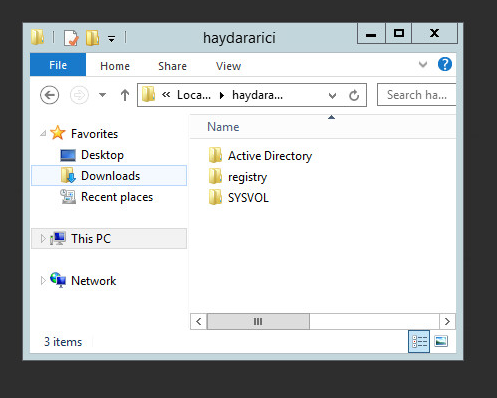497x398 pixels.
Task: Switch to the Home ribbon tab
Action: (115, 66)
